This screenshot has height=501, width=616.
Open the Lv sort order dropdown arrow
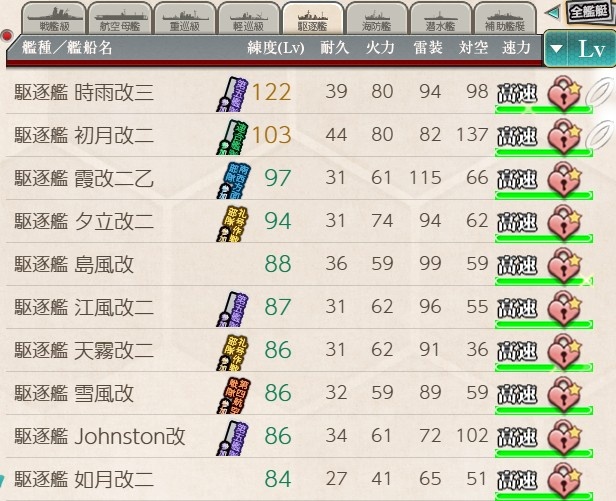pos(556,49)
